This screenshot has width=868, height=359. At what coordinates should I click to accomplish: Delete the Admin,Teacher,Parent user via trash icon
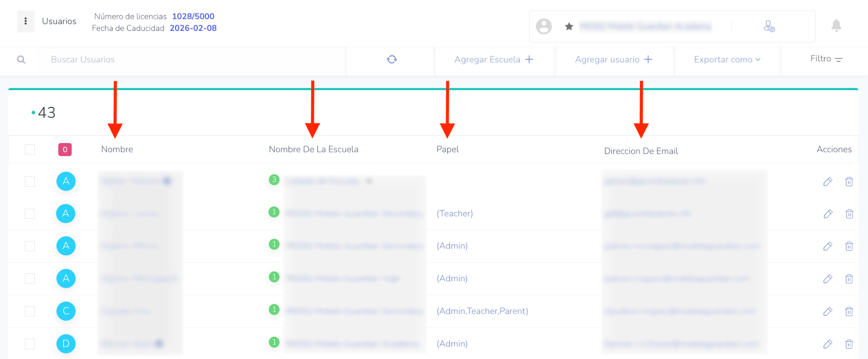[x=849, y=312]
